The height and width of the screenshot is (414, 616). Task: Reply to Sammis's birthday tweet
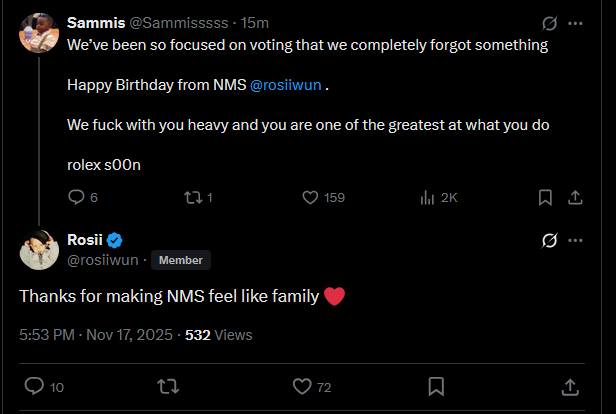(76, 197)
